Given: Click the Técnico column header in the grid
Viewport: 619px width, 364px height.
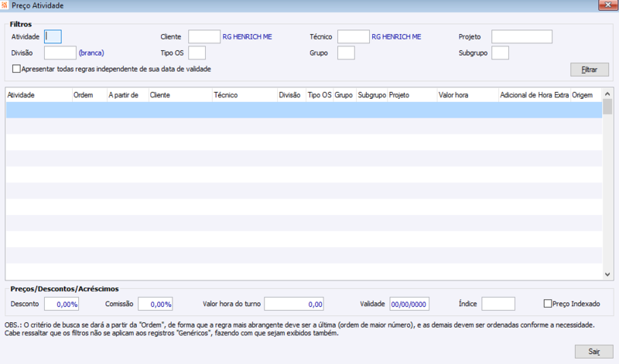Looking at the screenshot, I should click(x=245, y=95).
